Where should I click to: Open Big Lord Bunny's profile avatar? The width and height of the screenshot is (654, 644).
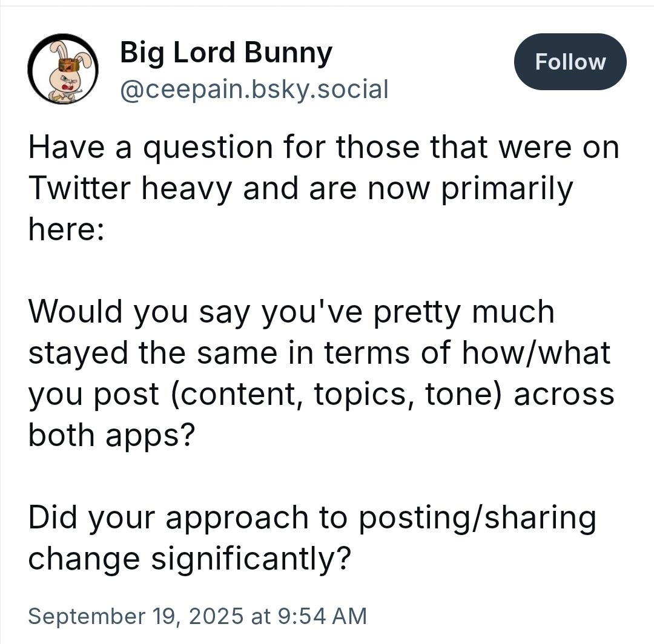63,69
